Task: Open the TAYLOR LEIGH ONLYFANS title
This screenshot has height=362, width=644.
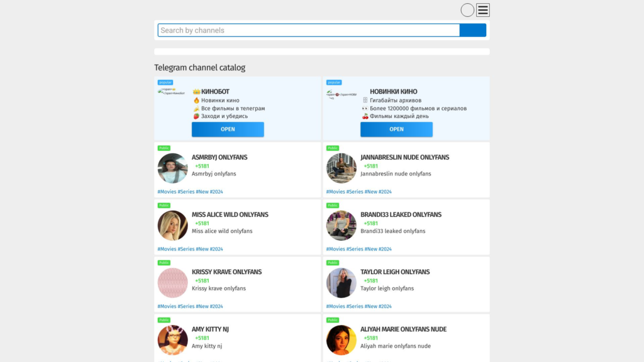Action: pos(395,272)
